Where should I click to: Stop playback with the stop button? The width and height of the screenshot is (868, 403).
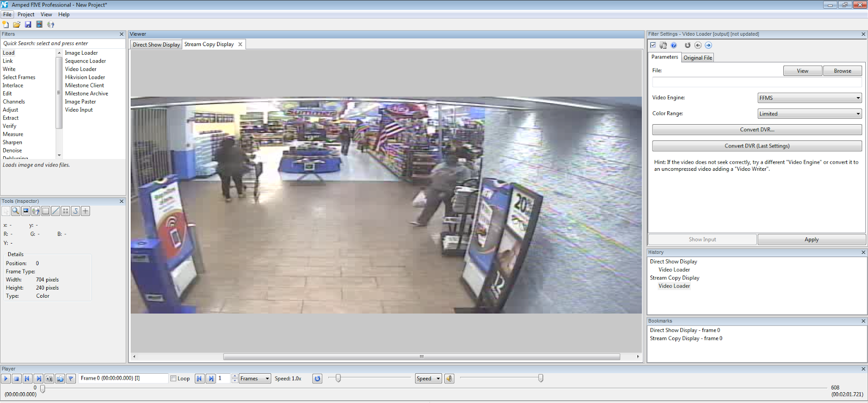[16, 379]
